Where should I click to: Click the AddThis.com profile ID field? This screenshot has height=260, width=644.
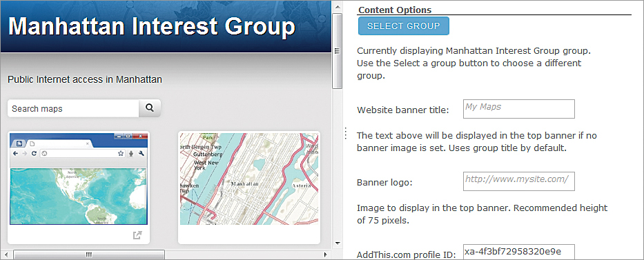(519, 252)
